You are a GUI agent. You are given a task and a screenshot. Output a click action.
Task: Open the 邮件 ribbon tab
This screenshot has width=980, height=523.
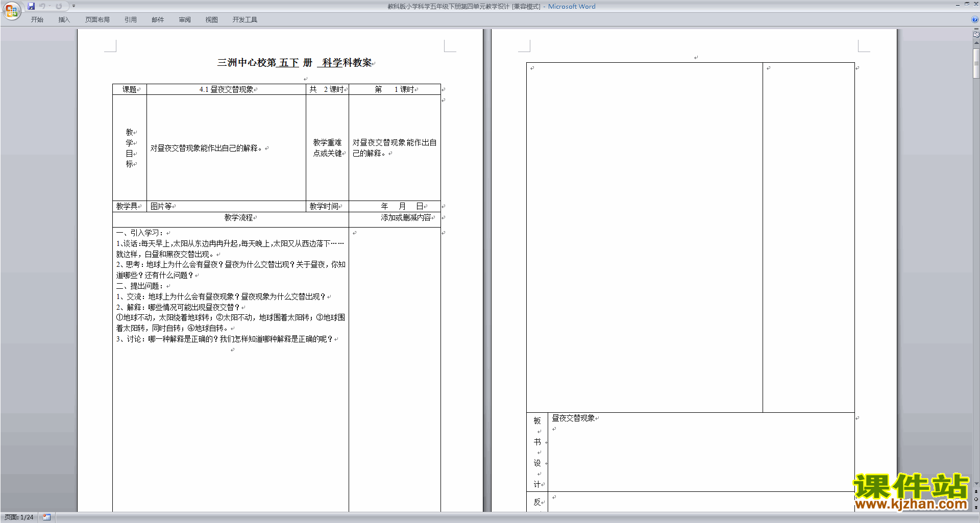coord(158,20)
